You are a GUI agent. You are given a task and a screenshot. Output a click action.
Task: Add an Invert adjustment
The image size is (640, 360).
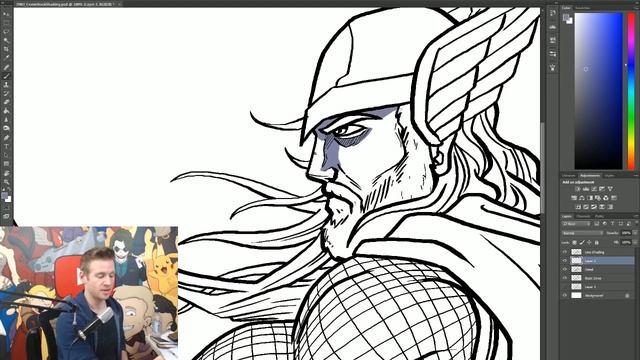[578, 207]
